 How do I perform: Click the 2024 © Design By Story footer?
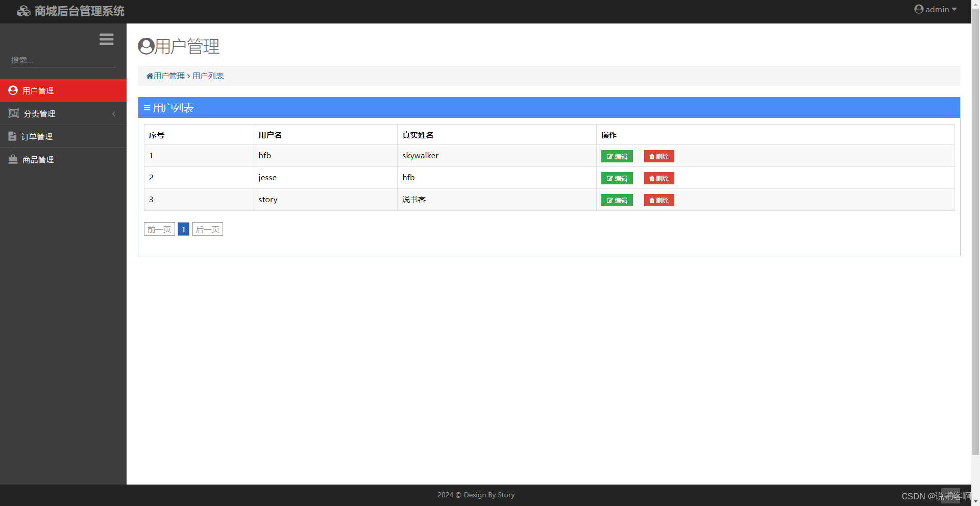click(x=476, y=495)
